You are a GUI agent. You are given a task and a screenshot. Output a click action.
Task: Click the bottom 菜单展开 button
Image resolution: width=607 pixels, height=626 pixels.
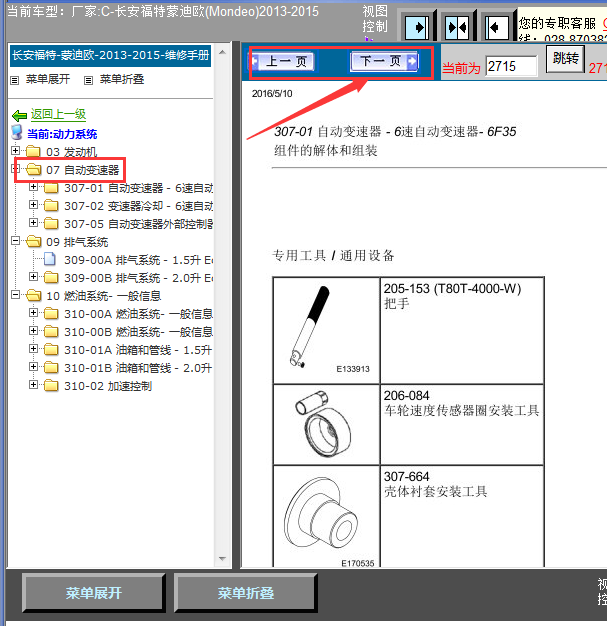pos(94,593)
